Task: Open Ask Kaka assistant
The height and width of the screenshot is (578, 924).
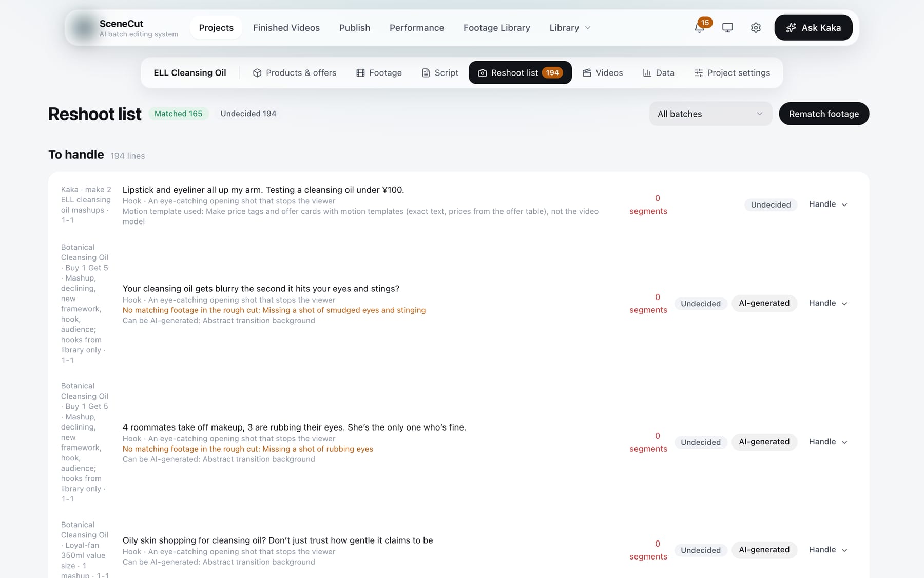Action: [813, 28]
